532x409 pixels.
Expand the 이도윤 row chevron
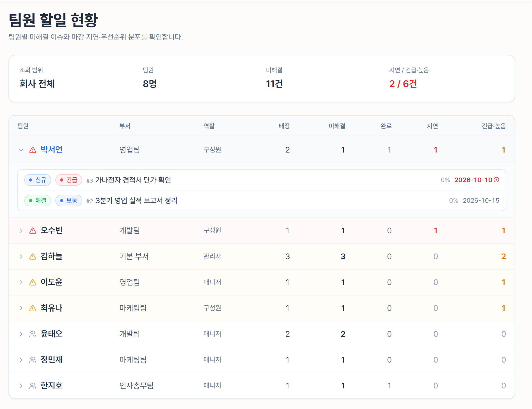click(21, 282)
